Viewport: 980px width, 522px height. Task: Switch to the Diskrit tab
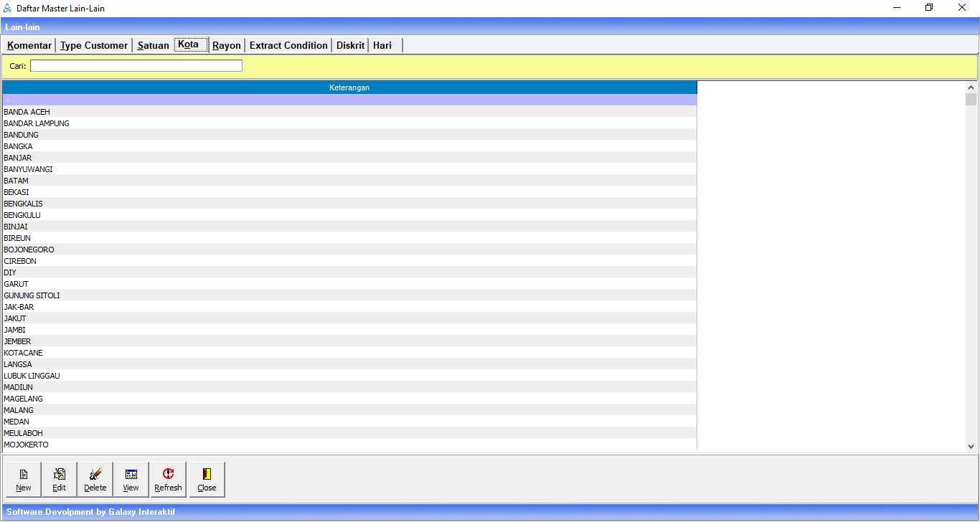click(x=351, y=45)
